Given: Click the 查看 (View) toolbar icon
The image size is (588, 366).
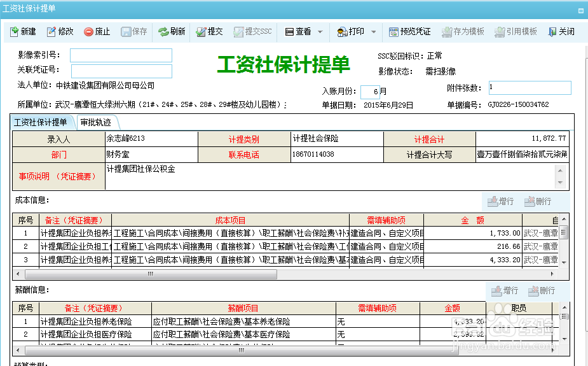Looking at the screenshot, I should coord(289,32).
